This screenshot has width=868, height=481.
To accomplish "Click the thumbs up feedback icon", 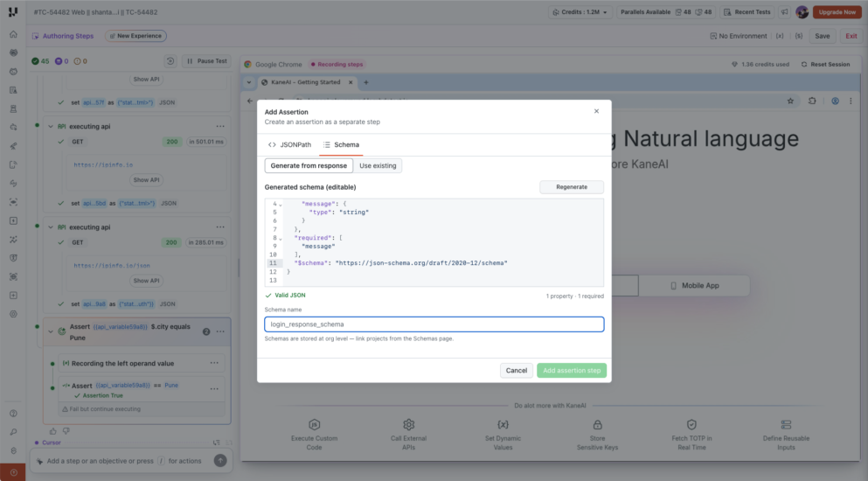I will point(53,431).
